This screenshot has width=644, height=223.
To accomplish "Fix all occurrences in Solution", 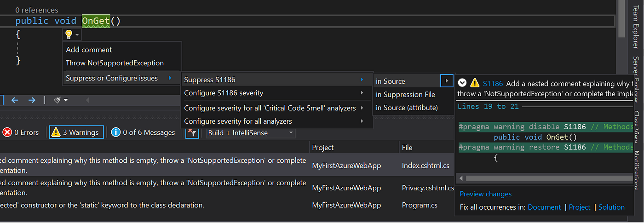I will [x=611, y=207].
